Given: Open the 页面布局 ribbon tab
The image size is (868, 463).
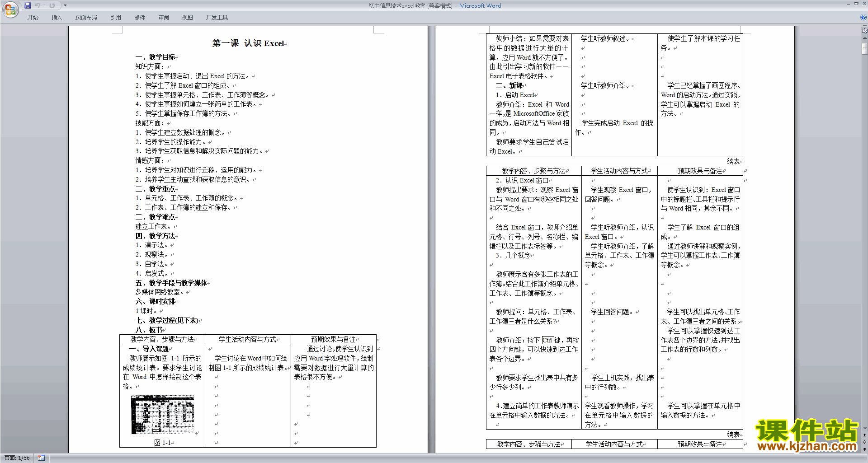Looking at the screenshot, I should [86, 18].
